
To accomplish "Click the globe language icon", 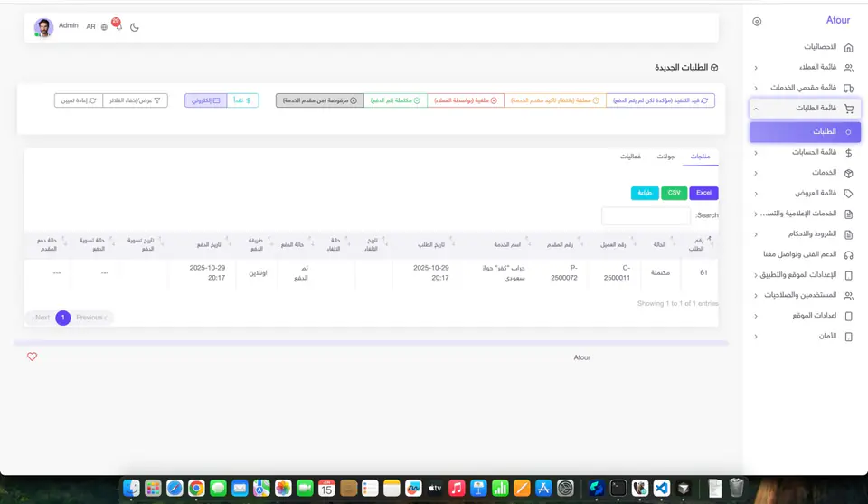I will pos(104,27).
